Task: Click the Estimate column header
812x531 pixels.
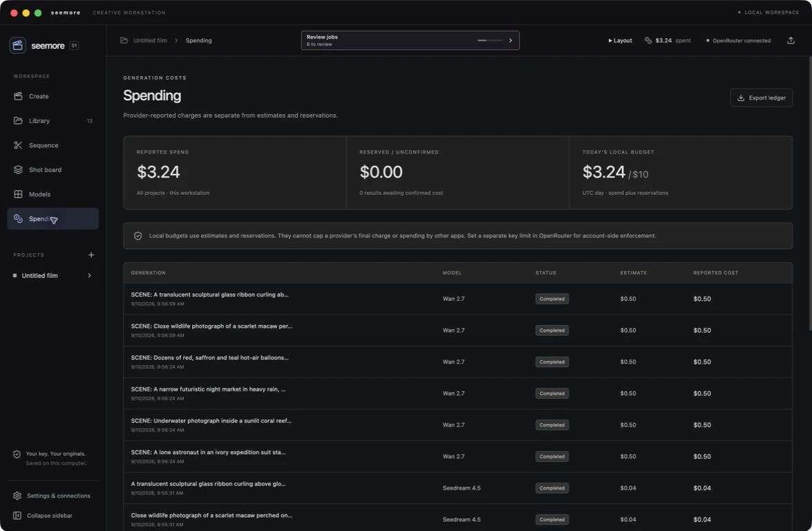Action: [633, 272]
